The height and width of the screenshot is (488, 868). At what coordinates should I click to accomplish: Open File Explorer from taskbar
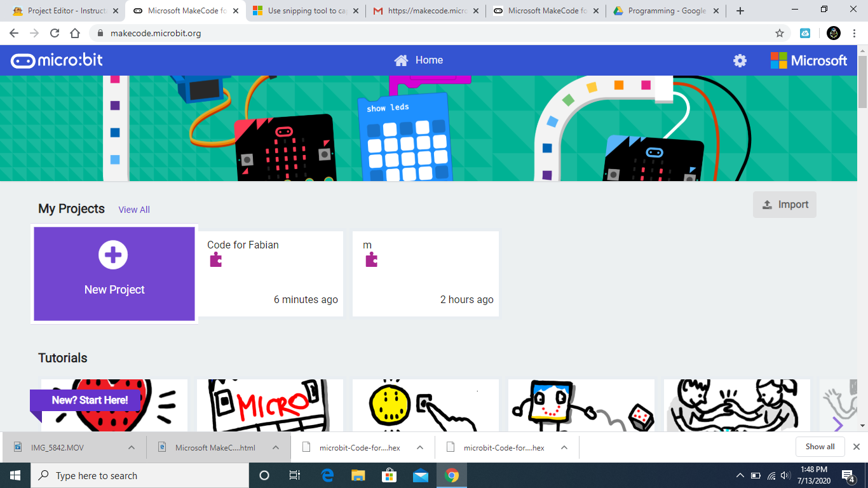[358, 475]
